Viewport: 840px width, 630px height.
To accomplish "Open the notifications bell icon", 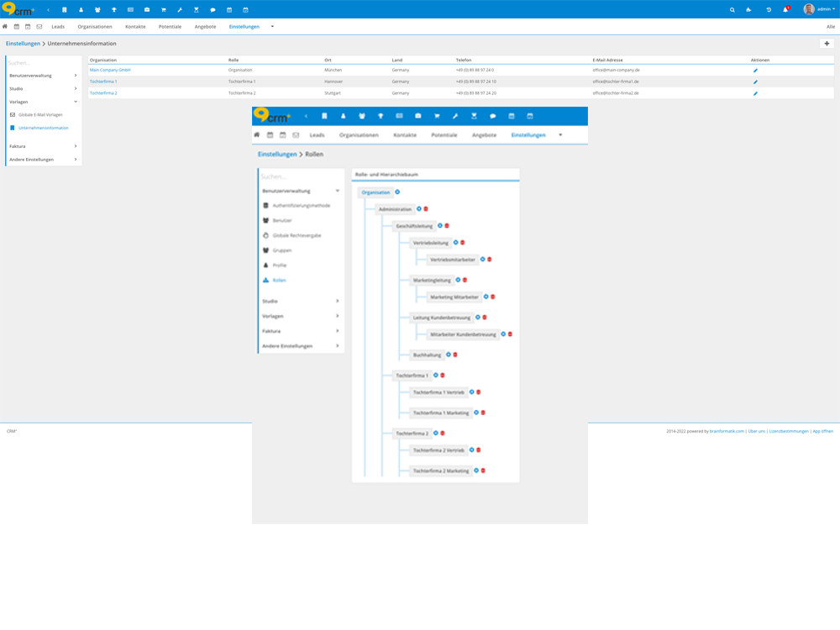I will [785, 9].
